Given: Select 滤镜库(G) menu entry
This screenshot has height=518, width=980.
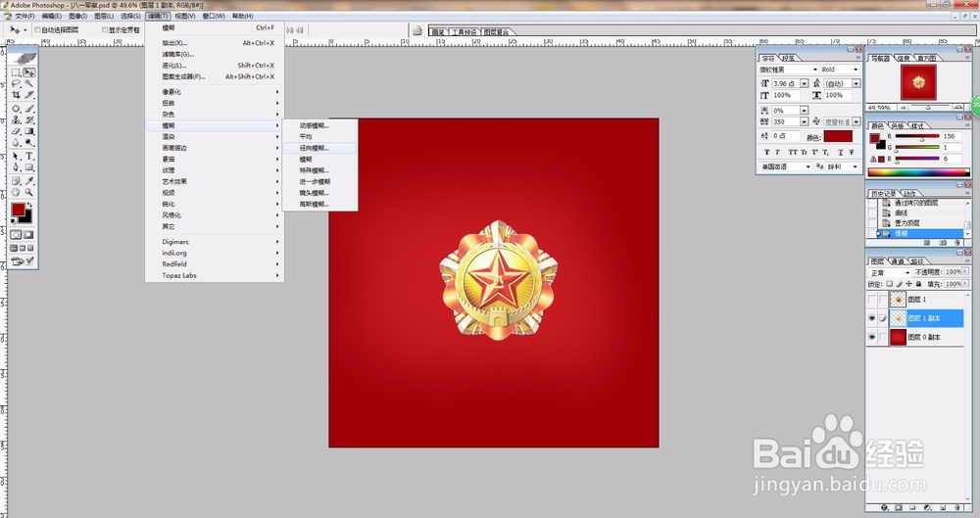Looking at the screenshot, I should (x=215, y=55).
